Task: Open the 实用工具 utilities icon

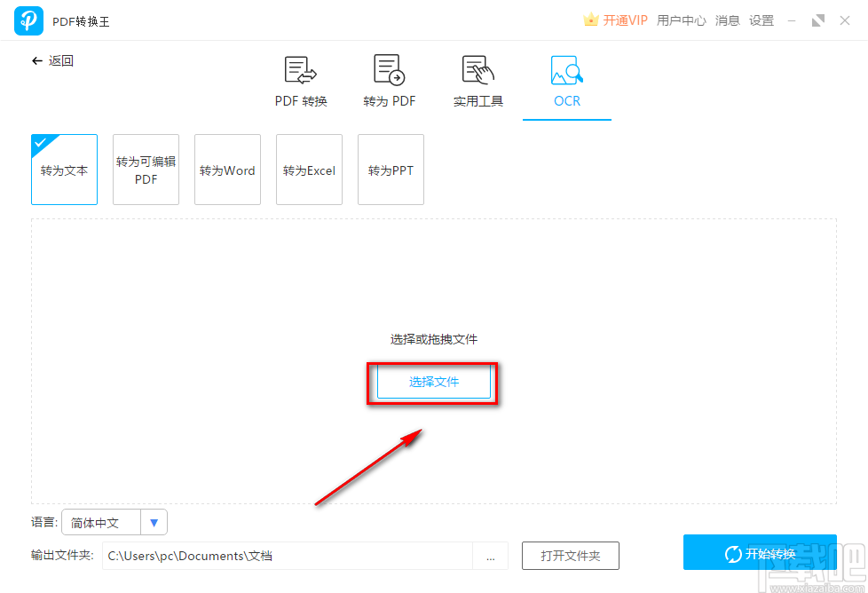Action: pyautogui.click(x=477, y=70)
